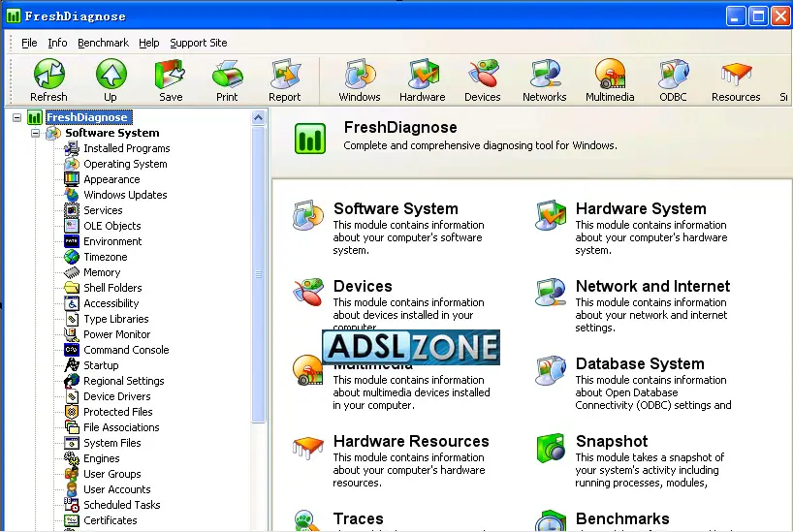Select the Devices toolbar icon

(483, 74)
